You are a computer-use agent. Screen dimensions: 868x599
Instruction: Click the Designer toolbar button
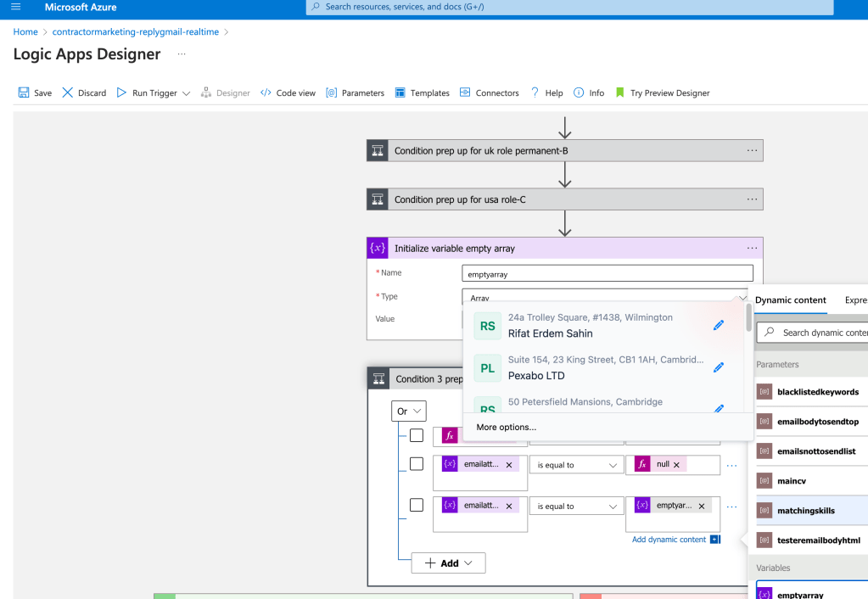tap(226, 92)
